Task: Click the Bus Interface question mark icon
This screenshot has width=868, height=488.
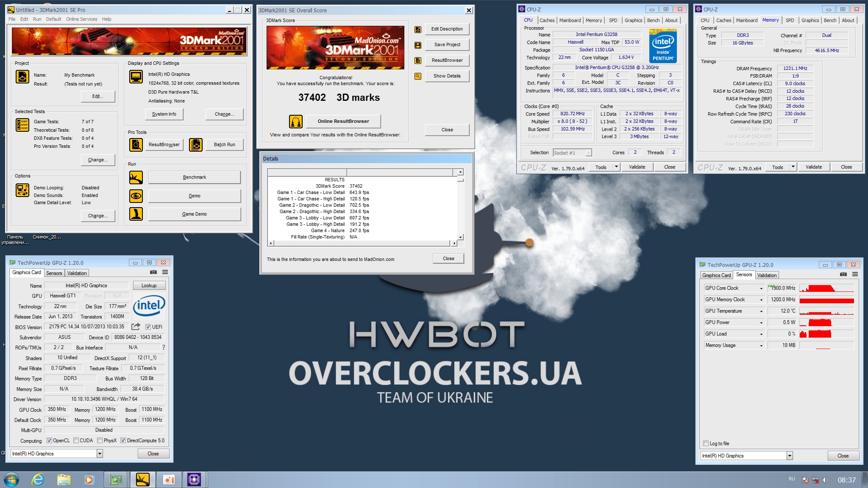Action: click(164, 347)
